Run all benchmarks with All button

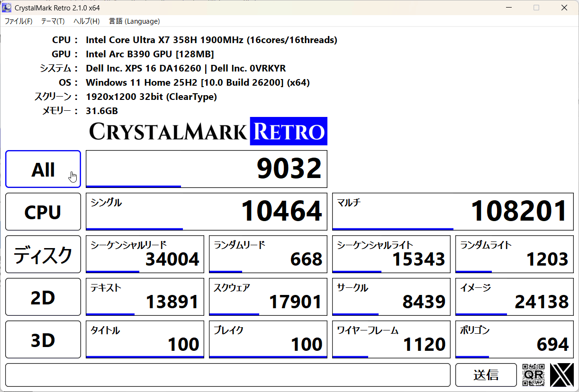click(43, 169)
